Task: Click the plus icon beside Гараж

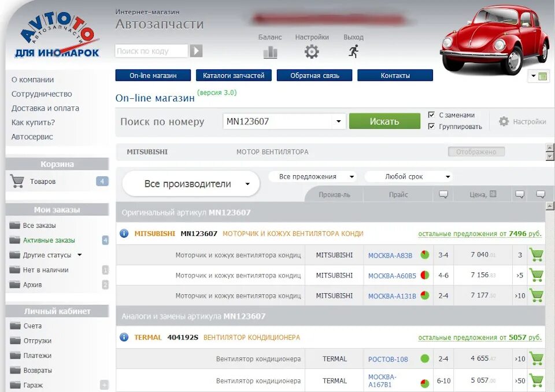Action: (104, 384)
